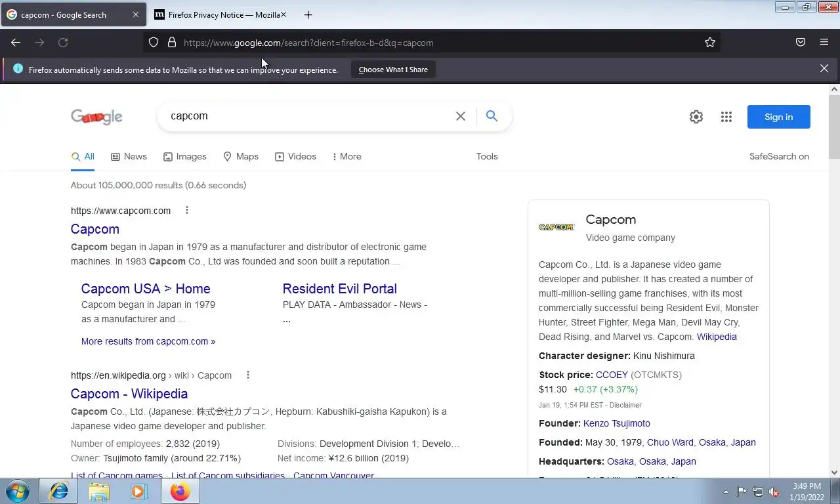This screenshot has height=504, width=840.
Task: Click the network tray icon
Action: (758, 492)
